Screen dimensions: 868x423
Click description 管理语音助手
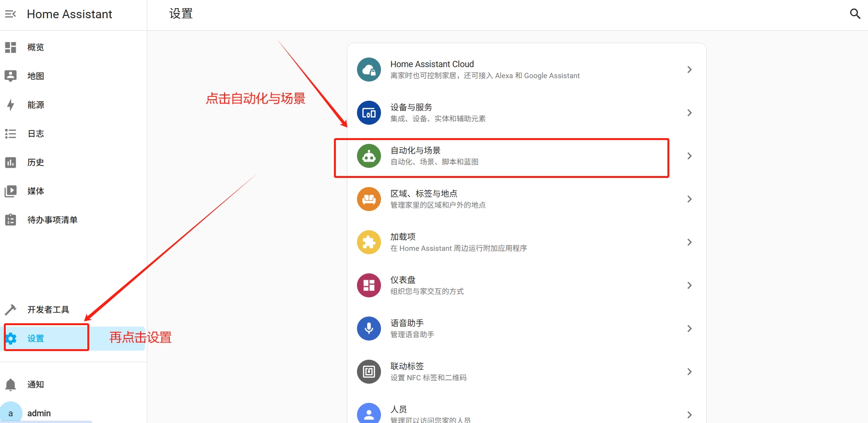412,334
